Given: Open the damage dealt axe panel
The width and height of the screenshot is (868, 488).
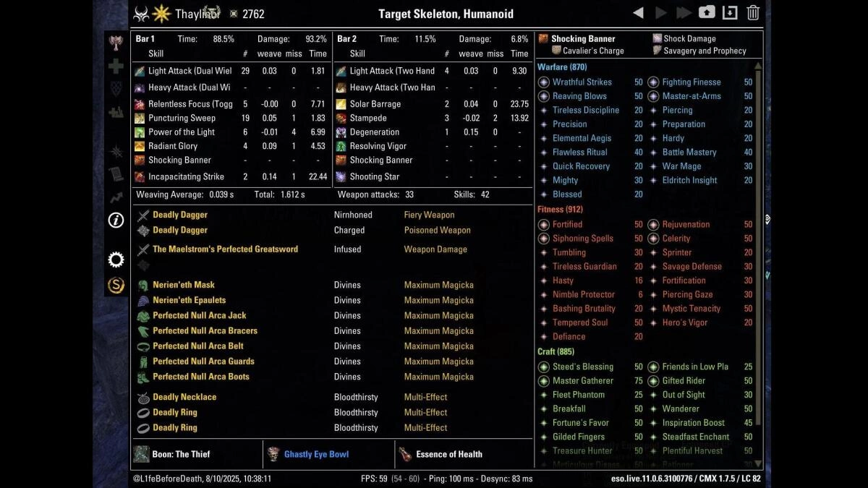Looking at the screenshot, I should click(116, 43).
